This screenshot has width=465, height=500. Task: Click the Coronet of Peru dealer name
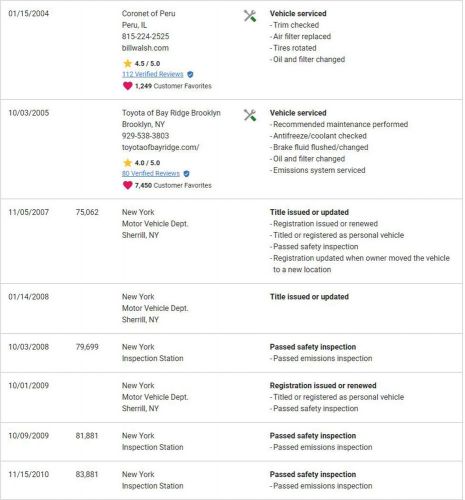coord(149,14)
